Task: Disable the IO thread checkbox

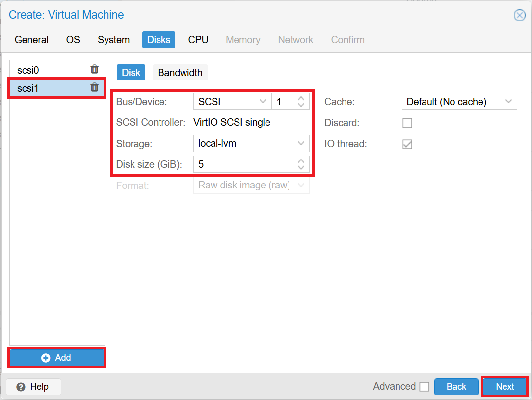Action: point(407,144)
